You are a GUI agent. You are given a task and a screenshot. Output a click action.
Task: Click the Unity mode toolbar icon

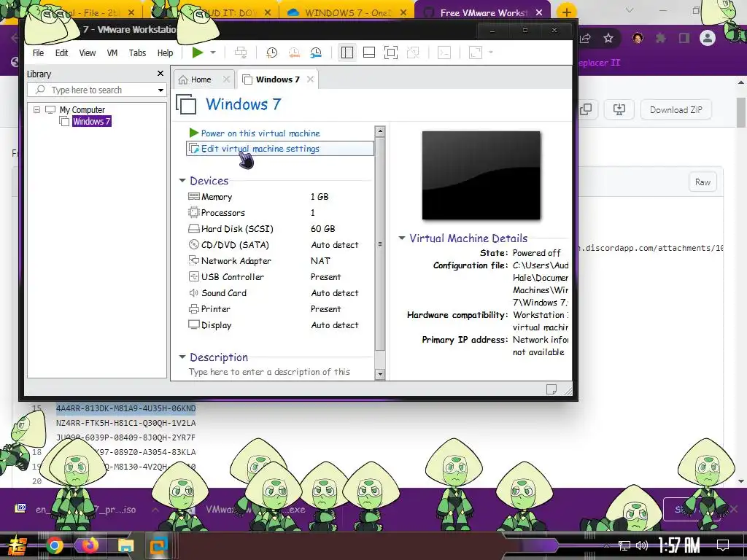click(x=413, y=52)
